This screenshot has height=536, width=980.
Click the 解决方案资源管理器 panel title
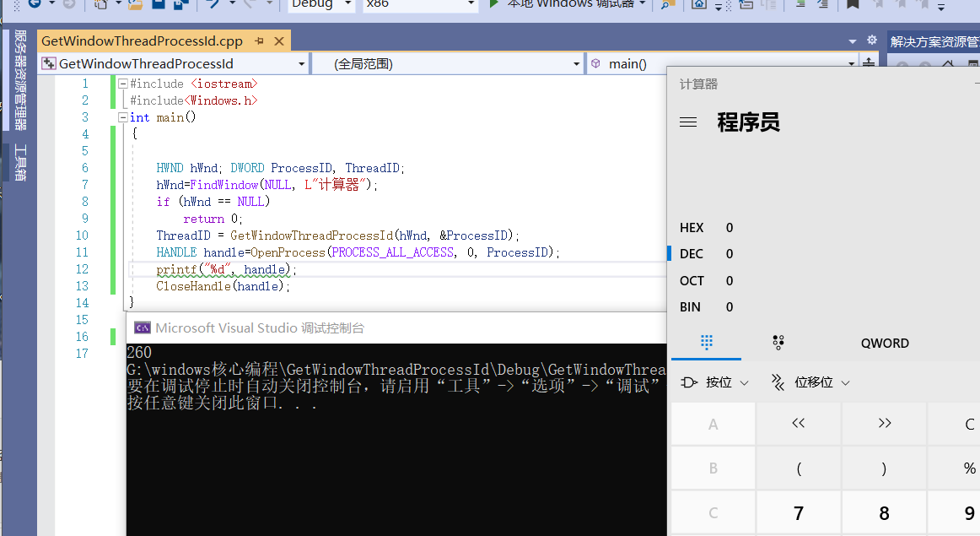(x=934, y=41)
